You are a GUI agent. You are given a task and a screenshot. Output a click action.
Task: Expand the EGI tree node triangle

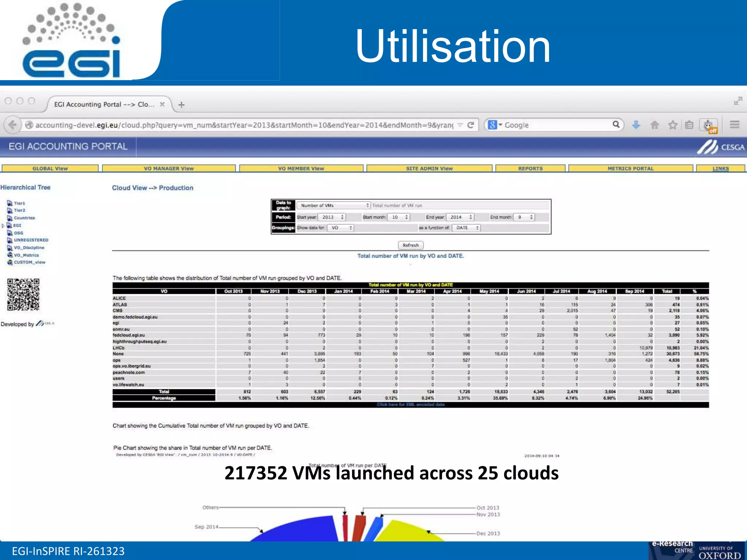tap(3, 226)
